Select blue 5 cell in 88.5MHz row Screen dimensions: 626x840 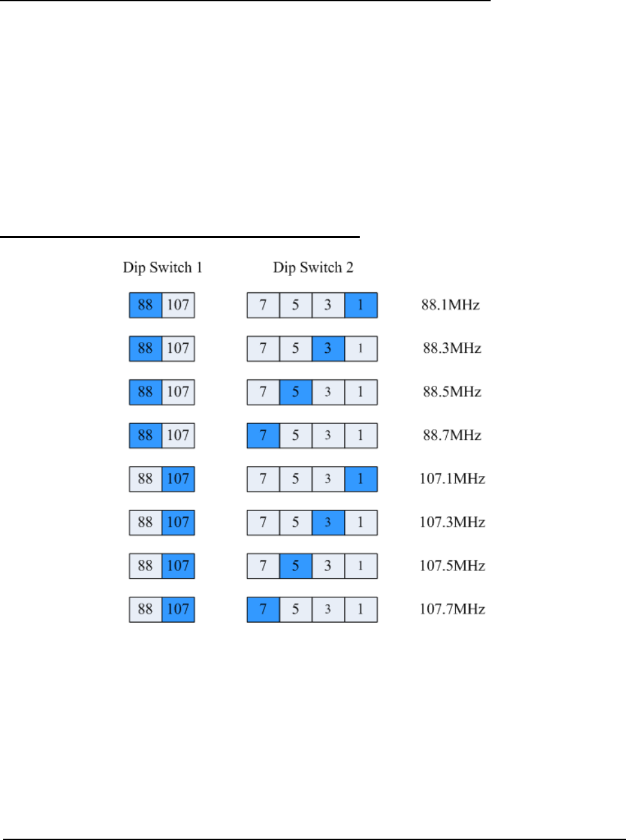point(295,392)
